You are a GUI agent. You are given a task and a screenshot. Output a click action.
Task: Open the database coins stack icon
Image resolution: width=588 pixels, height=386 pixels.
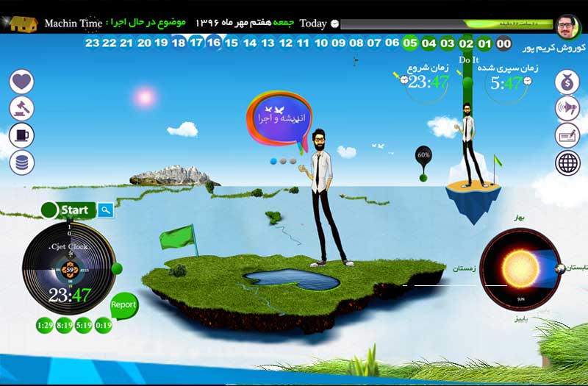pyautogui.click(x=22, y=162)
